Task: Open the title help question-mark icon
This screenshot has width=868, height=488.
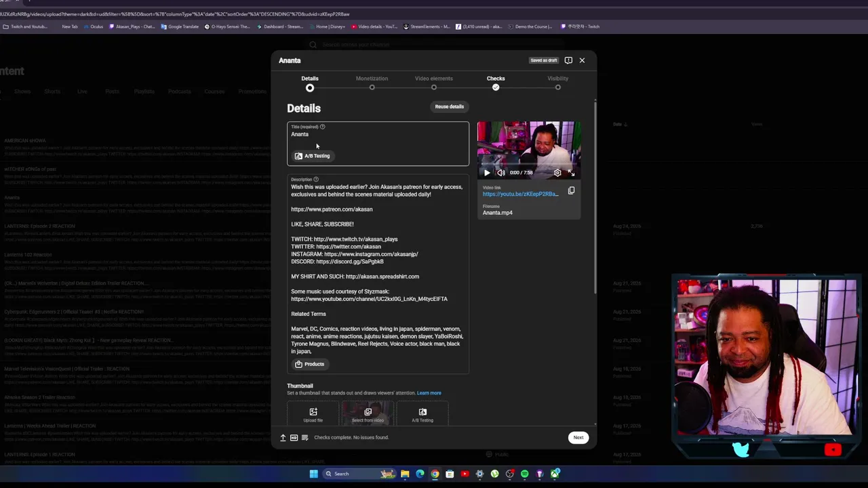Action: tap(323, 127)
